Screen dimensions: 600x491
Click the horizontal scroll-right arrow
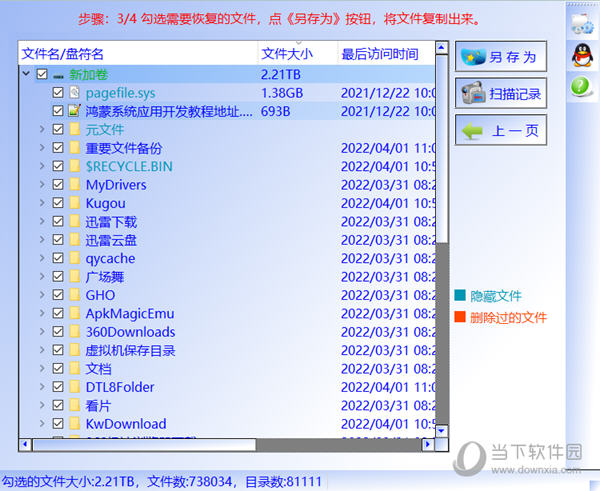coord(428,444)
